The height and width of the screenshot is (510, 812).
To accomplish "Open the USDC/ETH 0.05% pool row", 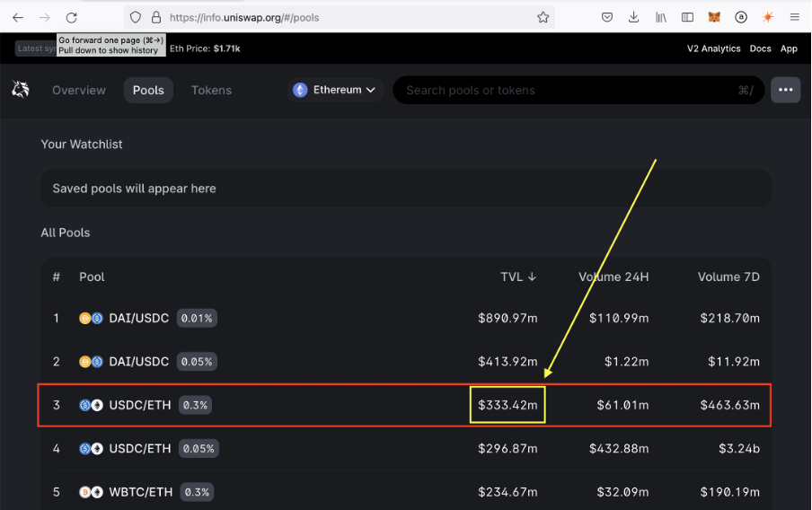I will tap(406, 448).
